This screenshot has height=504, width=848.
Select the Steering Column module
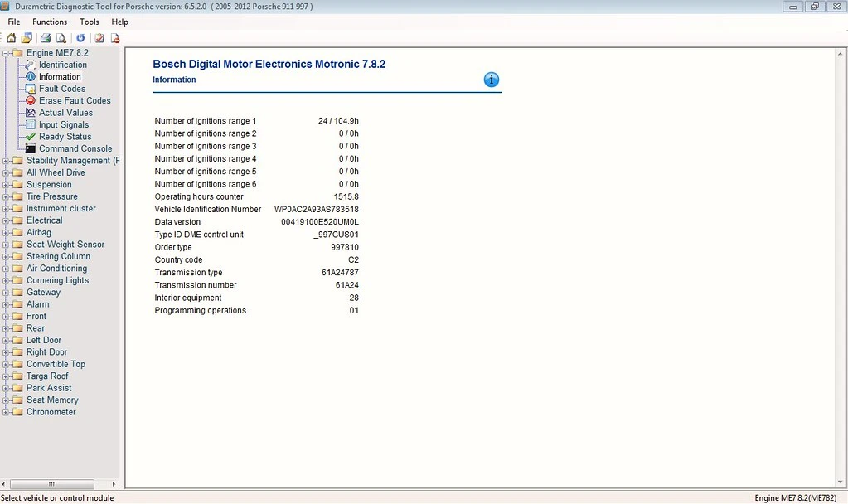coord(58,256)
